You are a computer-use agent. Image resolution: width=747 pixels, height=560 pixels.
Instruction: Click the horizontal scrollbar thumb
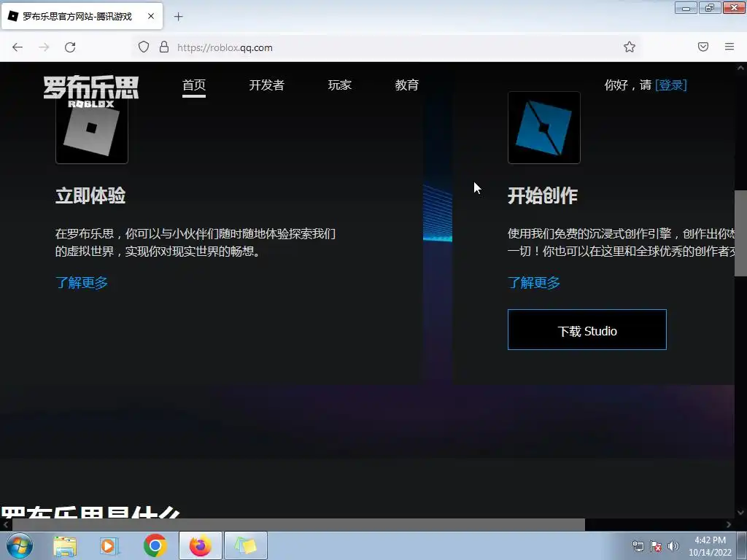tap(298, 525)
